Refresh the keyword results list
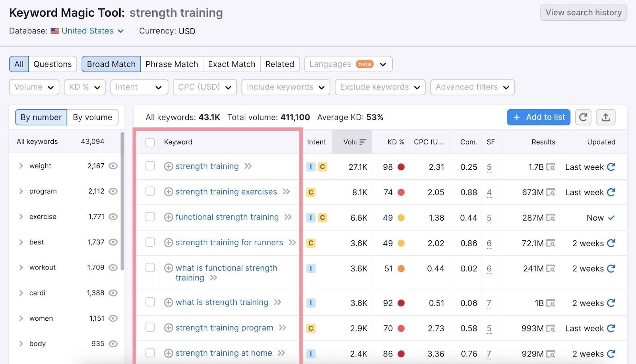This screenshot has width=636, height=364. [x=583, y=117]
